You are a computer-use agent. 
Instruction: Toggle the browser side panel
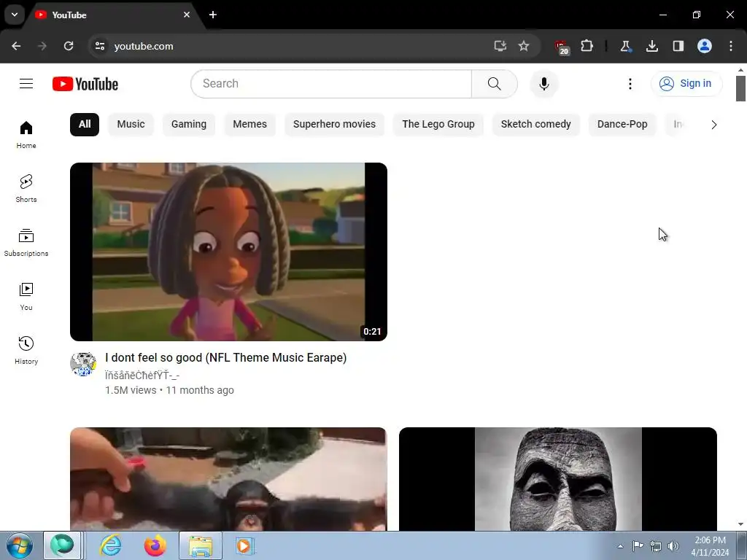(x=678, y=46)
